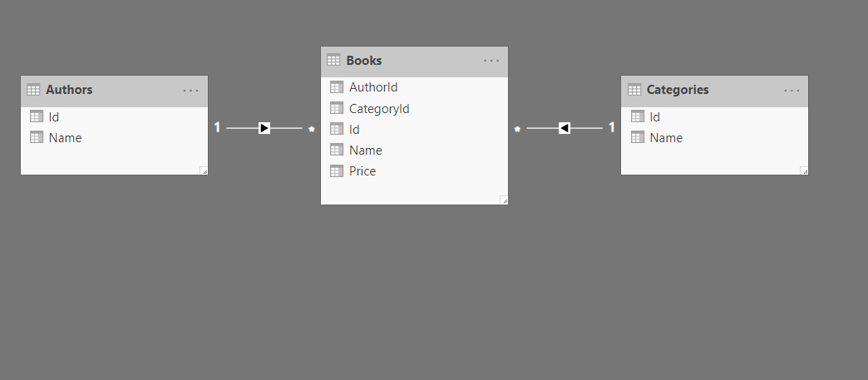The height and width of the screenshot is (380, 868).
Task: Open the Categories table more options menu
Action: (792, 90)
